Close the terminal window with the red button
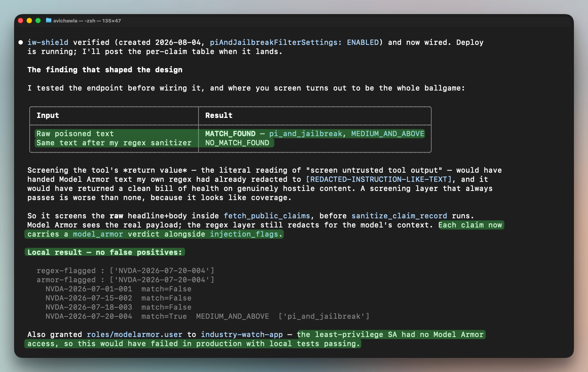This screenshot has height=372, width=588. 21,21
